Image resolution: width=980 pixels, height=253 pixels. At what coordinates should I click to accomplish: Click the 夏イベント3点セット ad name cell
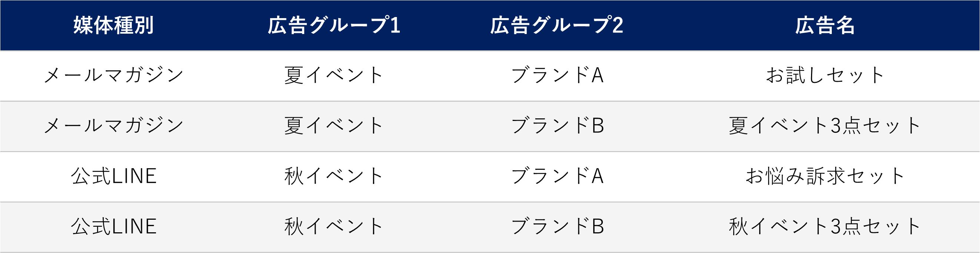tap(825, 125)
